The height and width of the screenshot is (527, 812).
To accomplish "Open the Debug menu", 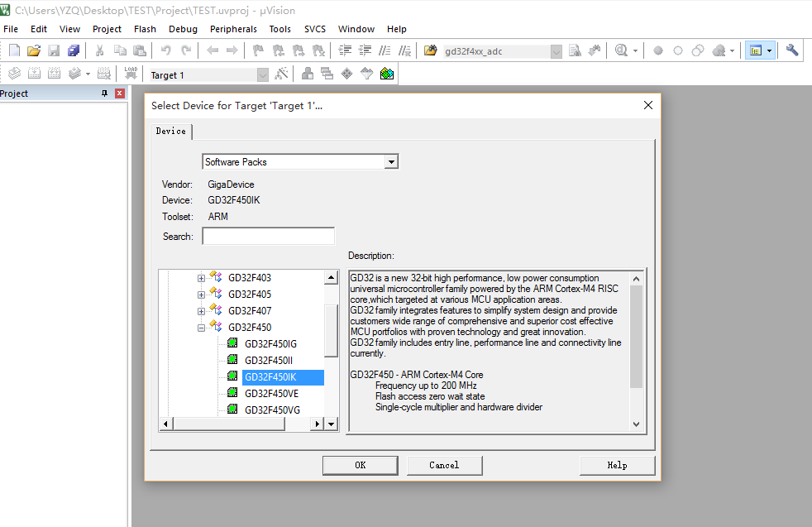I will (183, 29).
